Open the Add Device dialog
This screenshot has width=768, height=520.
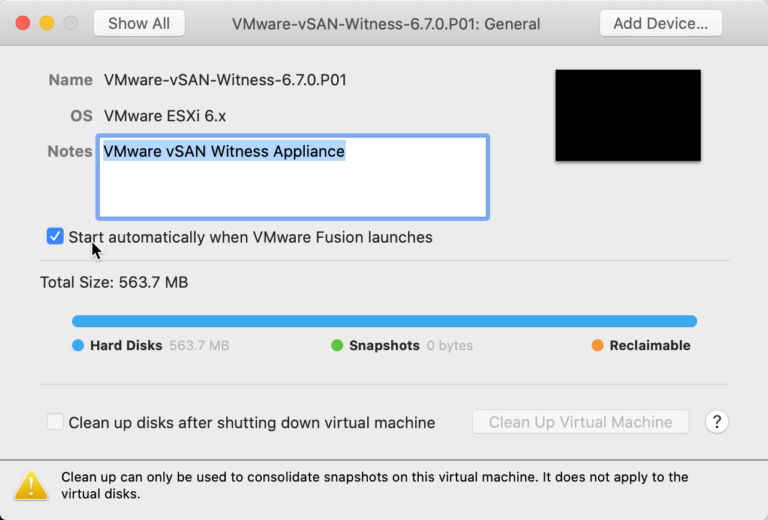click(660, 23)
